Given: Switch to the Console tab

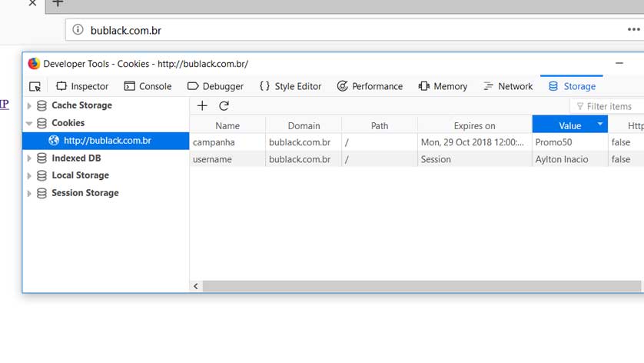Looking at the screenshot, I should (x=148, y=86).
